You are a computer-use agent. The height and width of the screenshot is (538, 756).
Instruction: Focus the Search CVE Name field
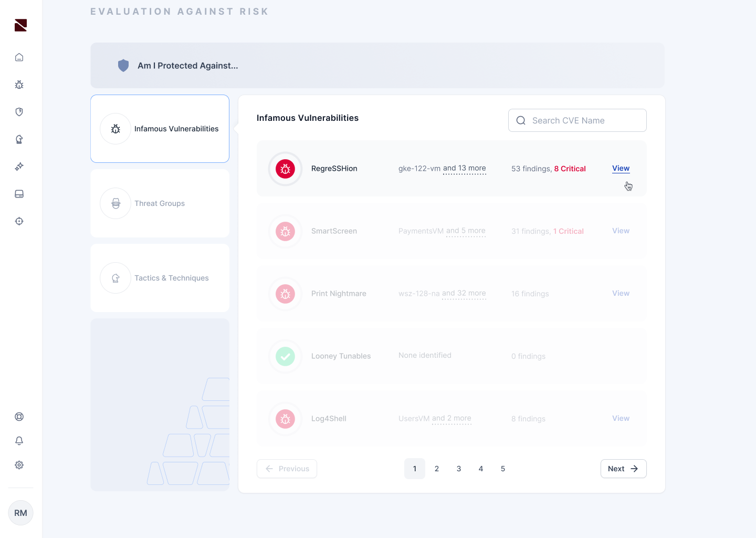click(577, 120)
